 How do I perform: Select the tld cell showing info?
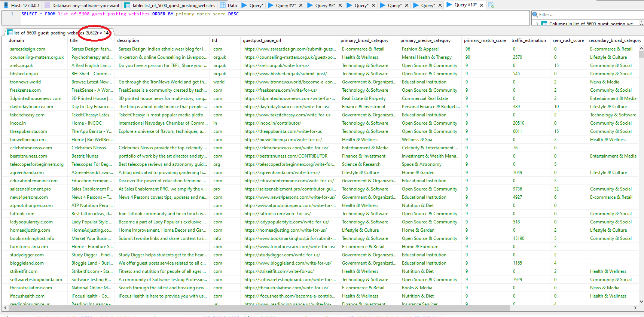225,238
